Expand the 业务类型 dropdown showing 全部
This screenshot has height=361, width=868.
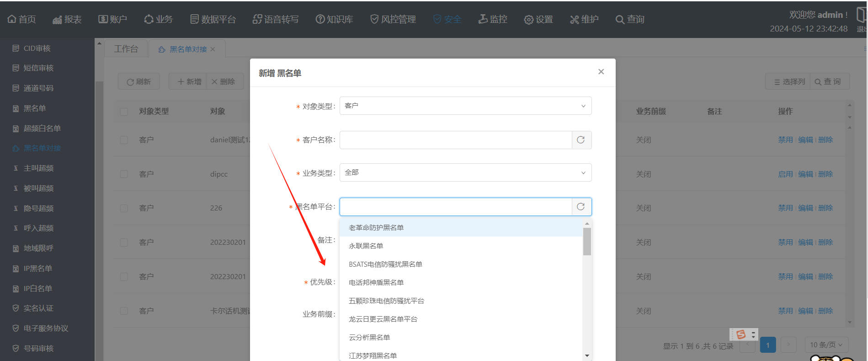coord(465,172)
